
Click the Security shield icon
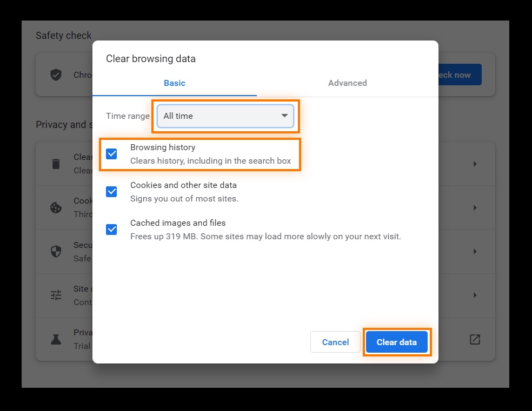56,252
